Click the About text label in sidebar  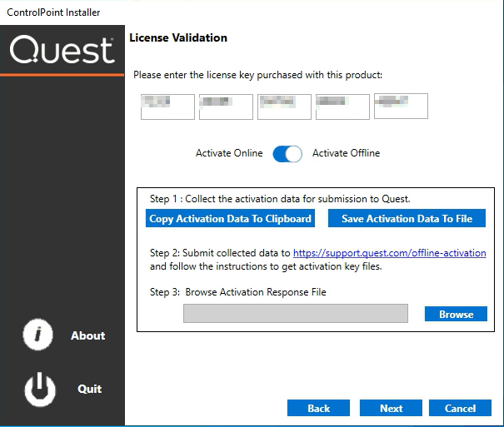coord(87,335)
